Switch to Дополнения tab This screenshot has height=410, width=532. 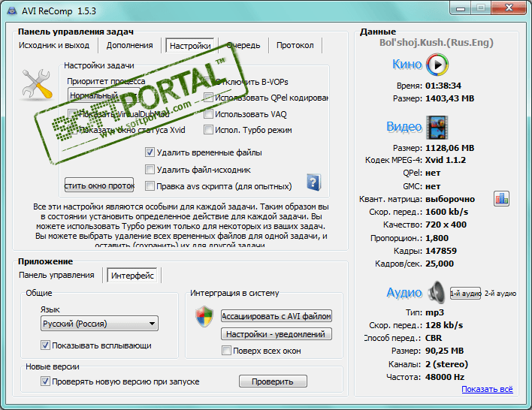(x=129, y=46)
